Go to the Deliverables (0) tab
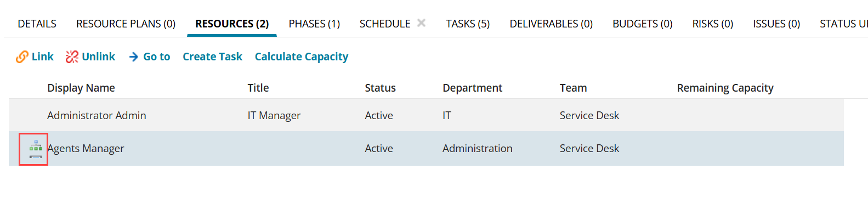 551,24
